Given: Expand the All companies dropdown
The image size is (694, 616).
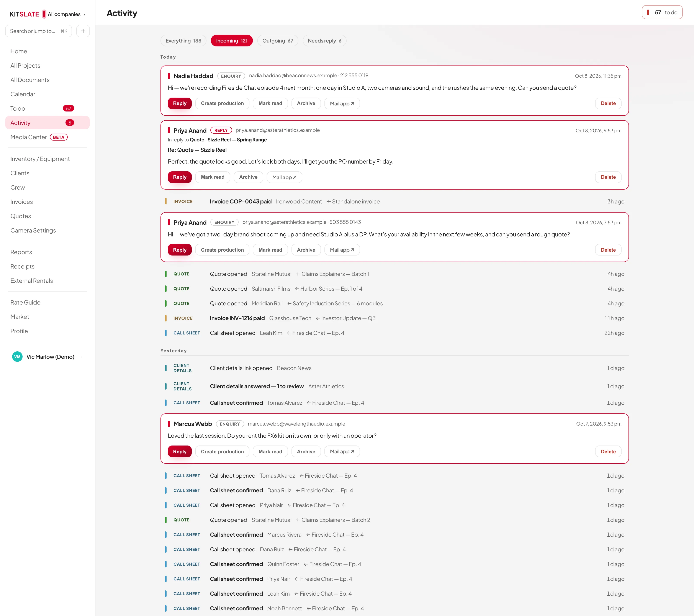Looking at the screenshot, I should coord(66,14).
